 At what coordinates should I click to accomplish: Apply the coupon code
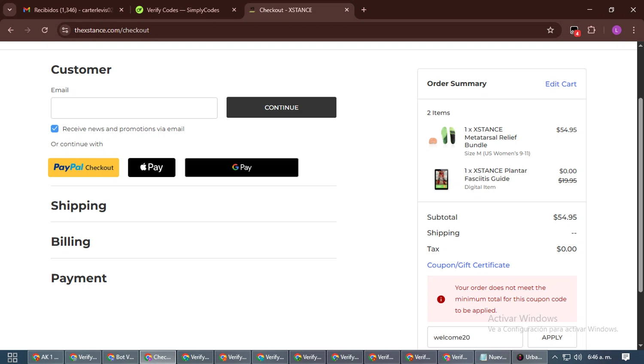(x=552, y=337)
